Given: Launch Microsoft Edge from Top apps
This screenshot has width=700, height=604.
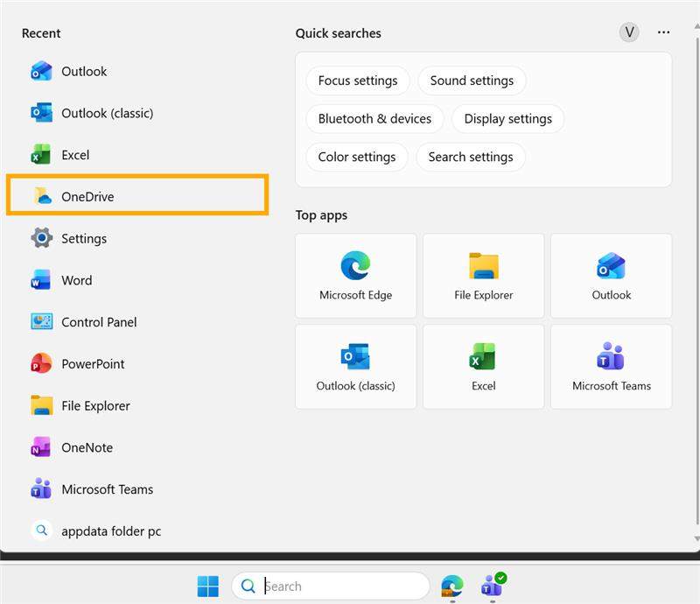Looking at the screenshot, I should tap(355, 274).
